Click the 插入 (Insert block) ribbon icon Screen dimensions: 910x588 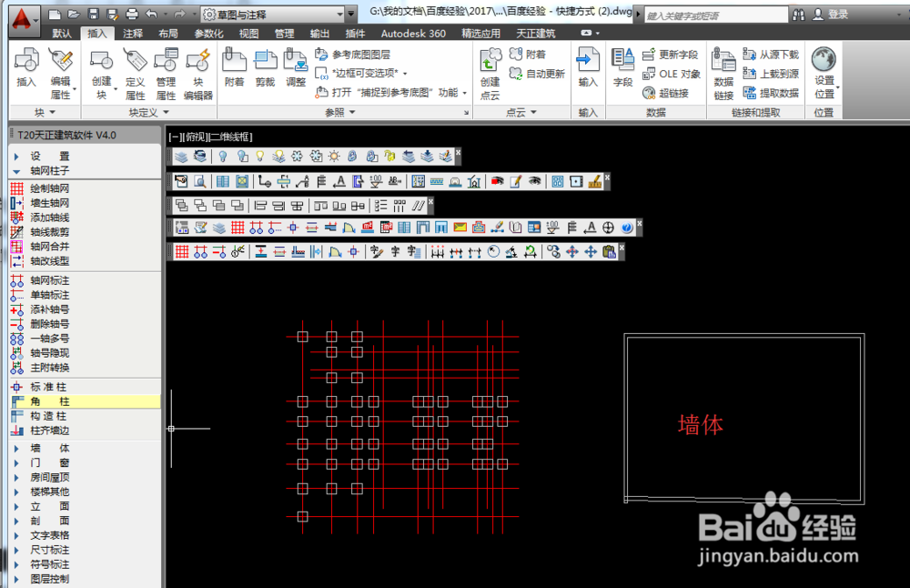pyautogui.click(x=26, y=67)
